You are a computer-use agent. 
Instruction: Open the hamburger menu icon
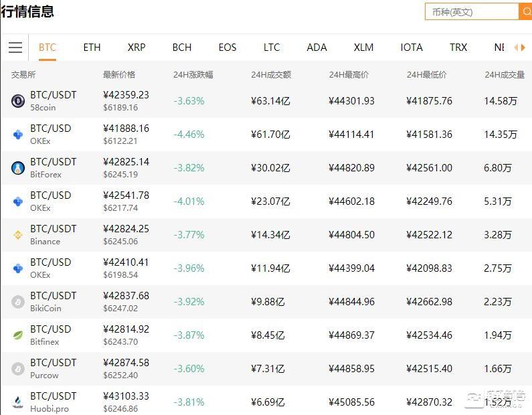(15, 48)
